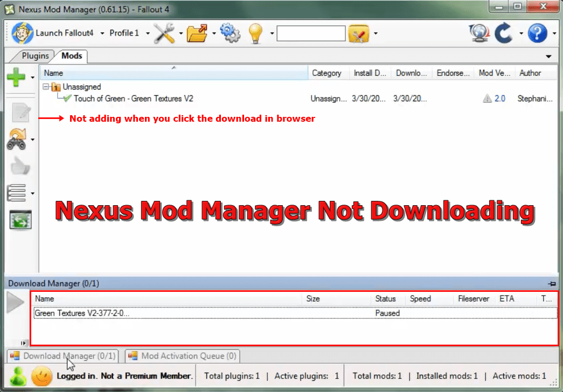The width and height of the screenshot is (563, 392).
Task: Click the Mods tab header dropdown chevron
Action: pyautogui.click(x=548, y=56)
